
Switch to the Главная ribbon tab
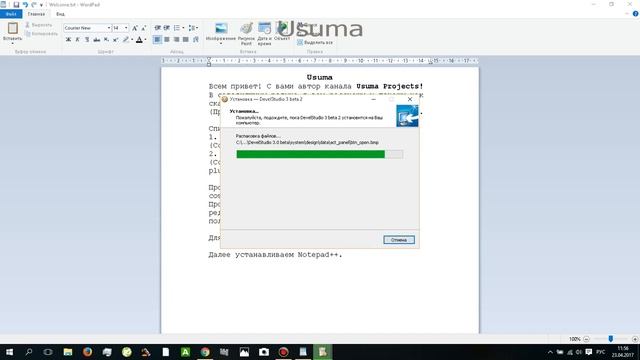tap(36, 14)
